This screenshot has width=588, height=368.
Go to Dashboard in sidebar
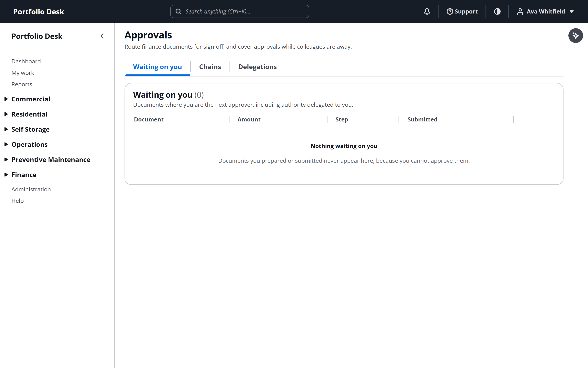[x=26, y=61]
